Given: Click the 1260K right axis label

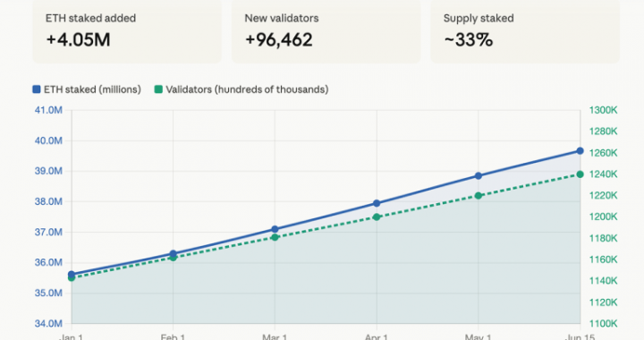Looking at the screenshot, I should point(604,153).
